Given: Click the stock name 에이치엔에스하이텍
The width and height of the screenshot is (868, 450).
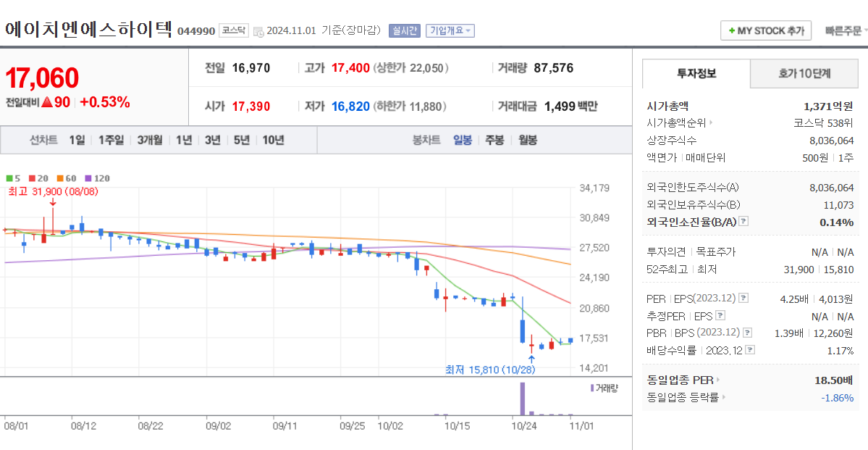Looking at the screenshot, I should pyautogui.click(x=88, y=29).
